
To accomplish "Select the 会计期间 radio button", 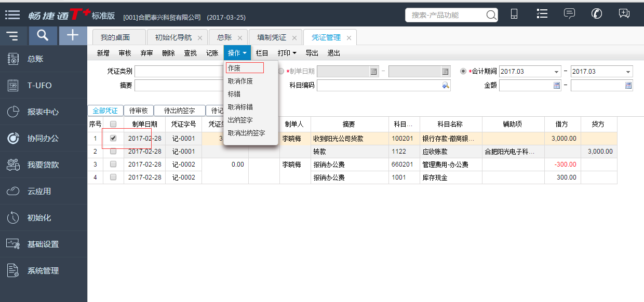I will (x=463, y=72).
